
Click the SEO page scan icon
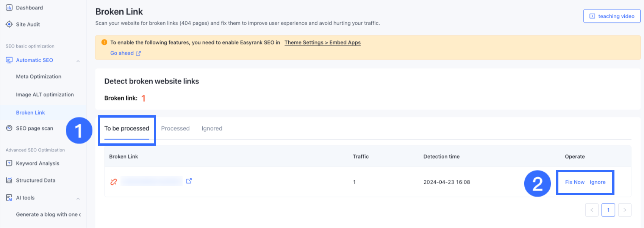click(9, 128)
